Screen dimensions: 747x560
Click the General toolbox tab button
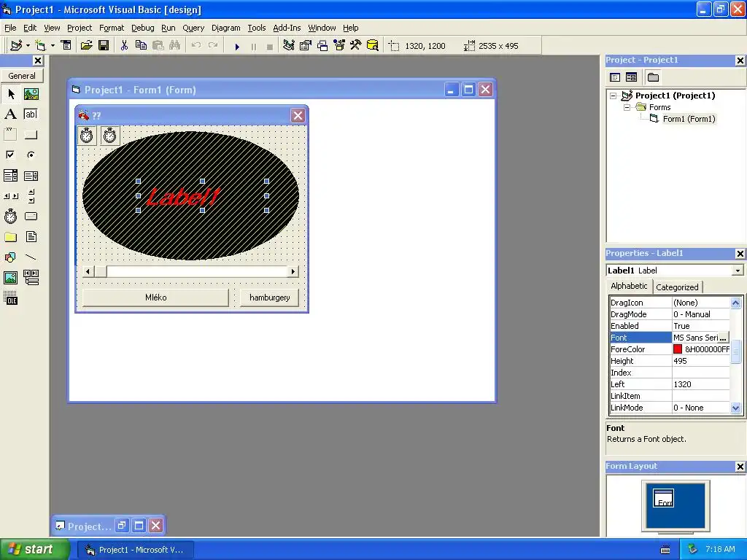tap(22, 76)
